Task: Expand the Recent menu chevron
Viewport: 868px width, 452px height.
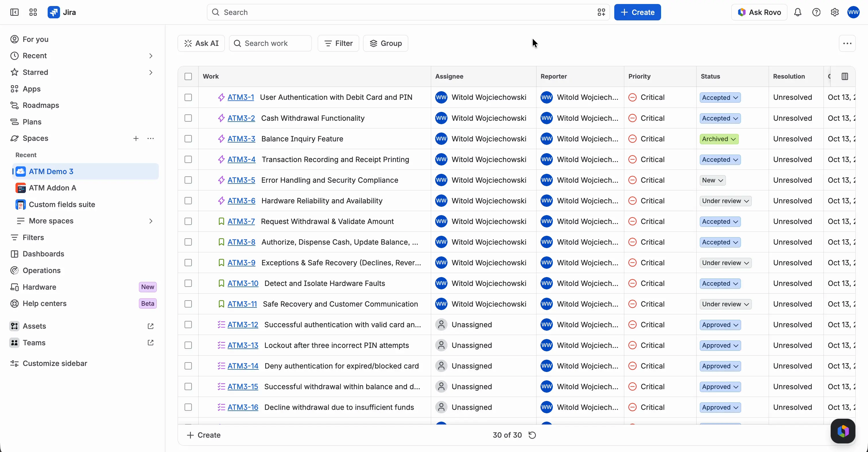Action: pos(151,56)
